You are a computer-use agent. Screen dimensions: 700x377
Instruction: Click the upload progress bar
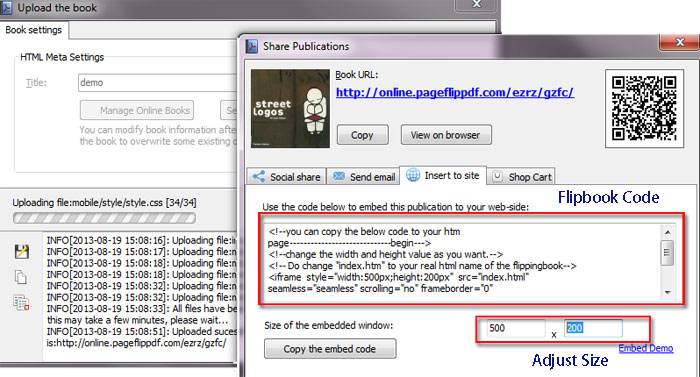pyautogui.click(x=104, y=218)
